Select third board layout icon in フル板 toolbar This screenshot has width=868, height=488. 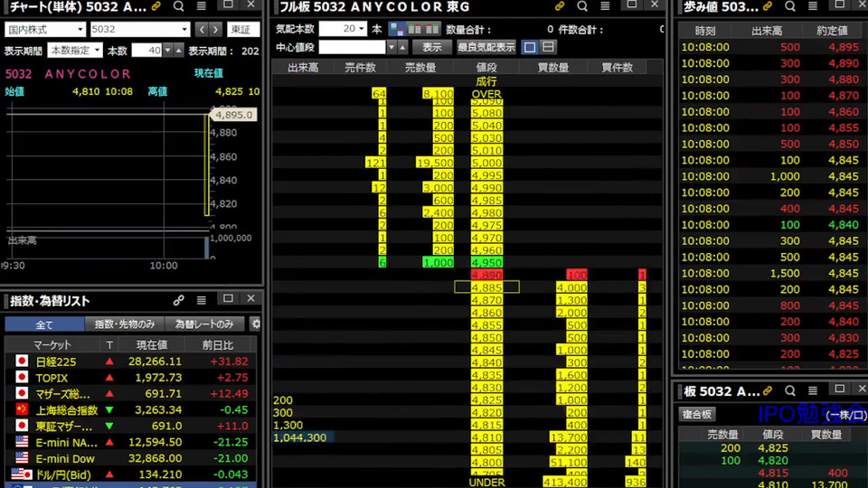[x=432, y=29]
